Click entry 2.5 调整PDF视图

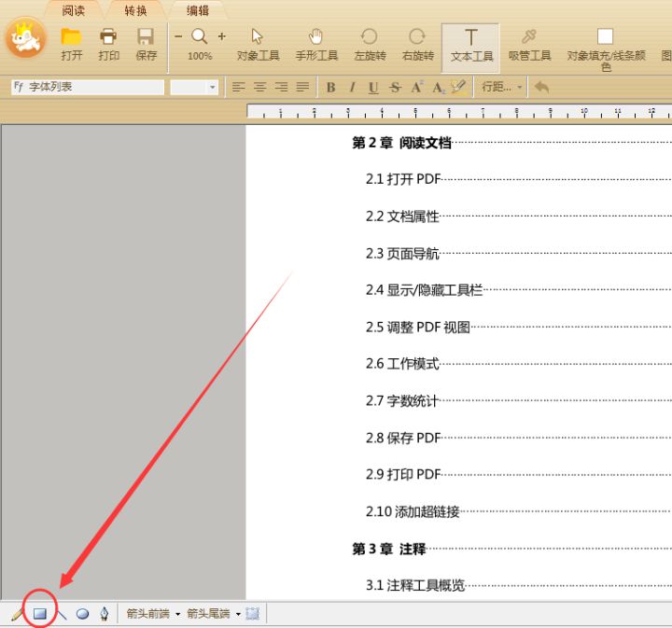pos(418,328)
